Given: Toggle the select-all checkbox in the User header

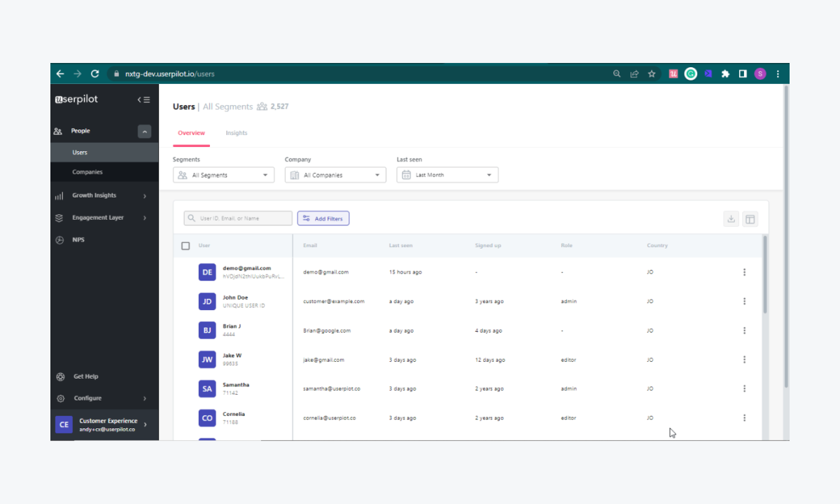Looking at the screenshot, I should (185, 246).
